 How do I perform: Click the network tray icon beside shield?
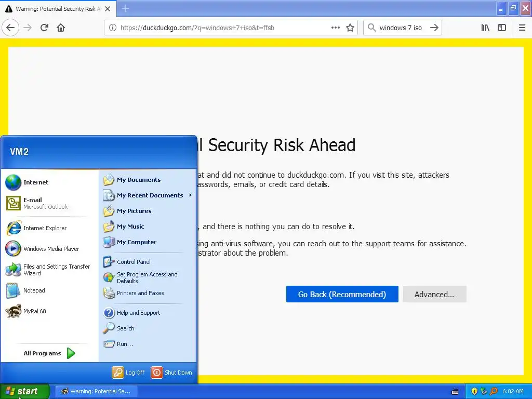tap(484, 392)
